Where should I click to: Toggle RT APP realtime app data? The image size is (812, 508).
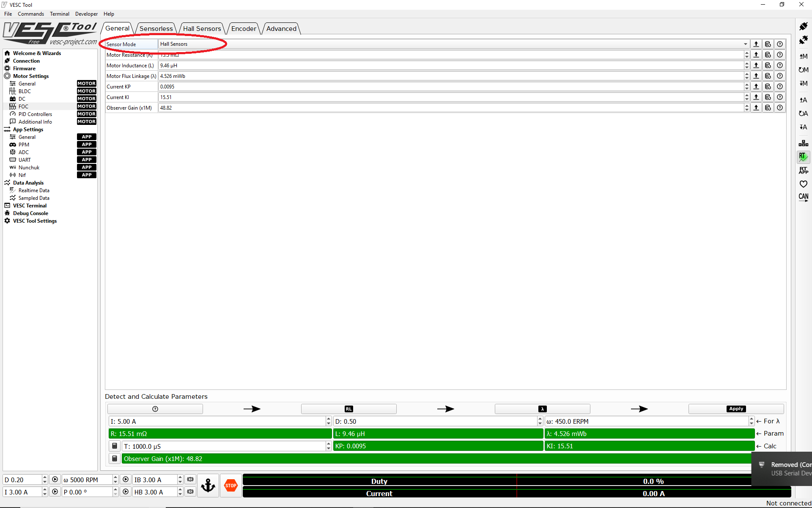click(x=803, y=171)
